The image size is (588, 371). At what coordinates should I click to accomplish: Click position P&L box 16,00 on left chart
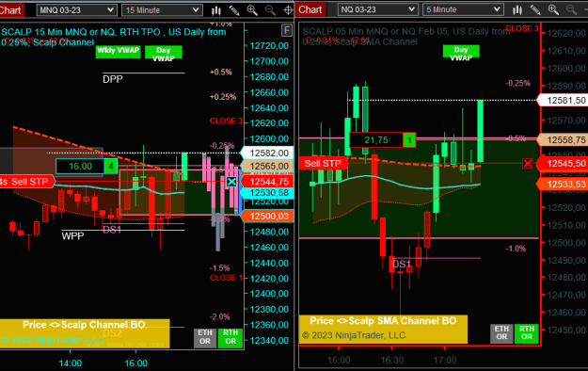(x=80, y=167)
